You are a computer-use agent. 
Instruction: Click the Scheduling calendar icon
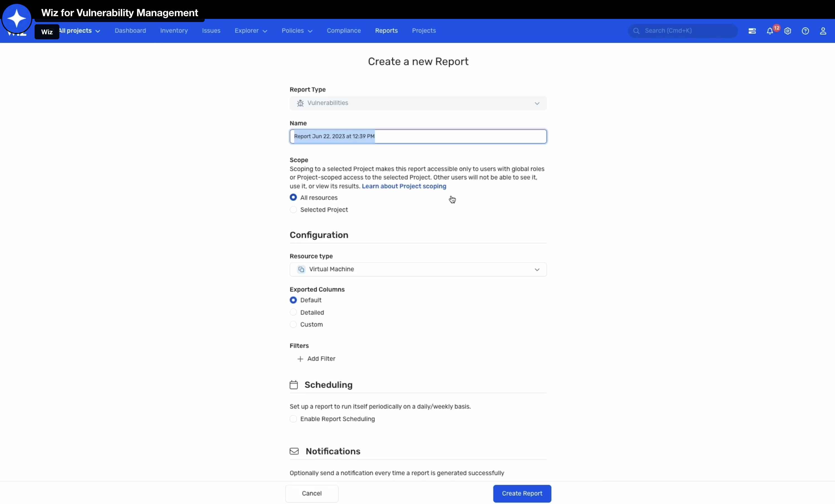pos(294,385)
